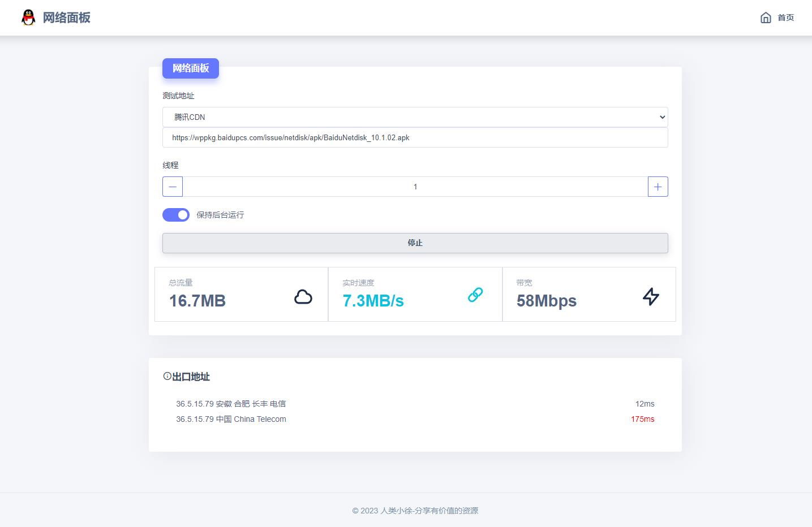Click the 58Mbps bandwidth value
Image resolution: width=812 pixels, height=527 pixels.
547,301
